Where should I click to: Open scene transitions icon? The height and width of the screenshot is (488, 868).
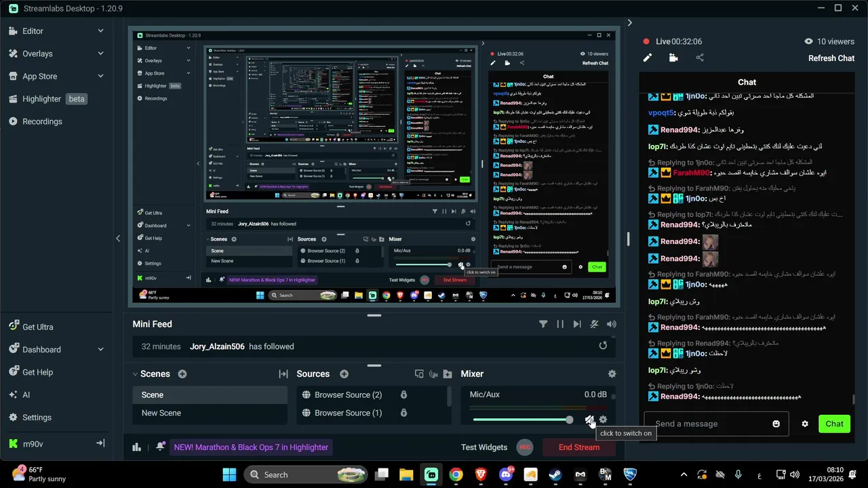pos(283,373)
